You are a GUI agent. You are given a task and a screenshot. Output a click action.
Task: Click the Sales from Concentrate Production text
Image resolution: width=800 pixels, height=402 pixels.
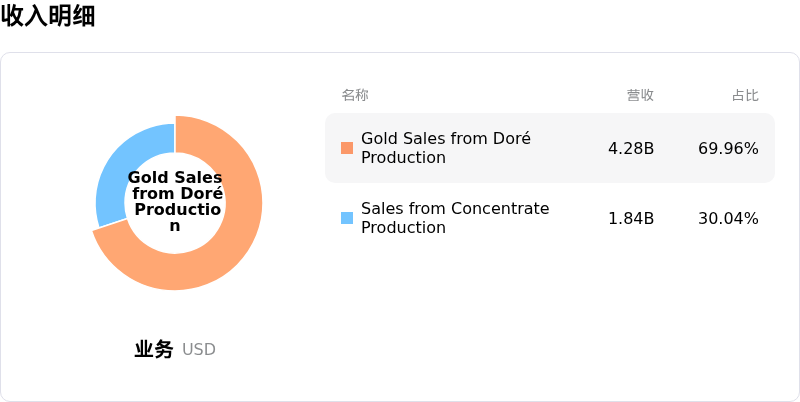click(455, 218)
